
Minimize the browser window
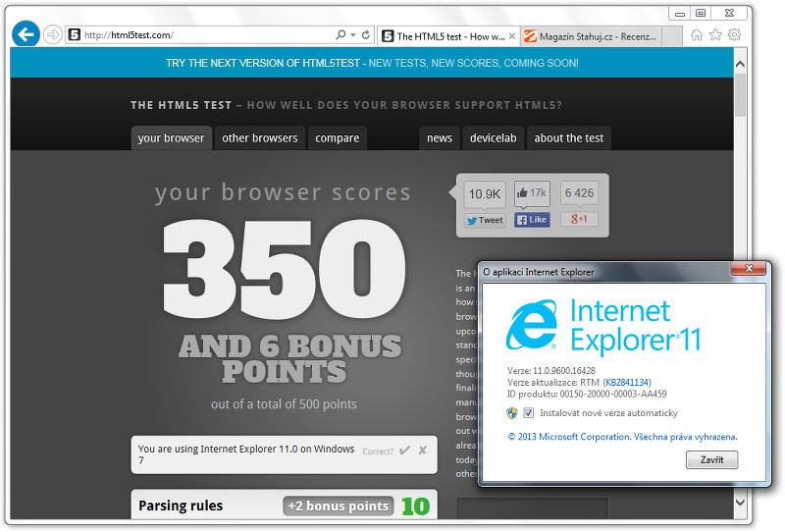pyautogui.click(x=679, y=13)
